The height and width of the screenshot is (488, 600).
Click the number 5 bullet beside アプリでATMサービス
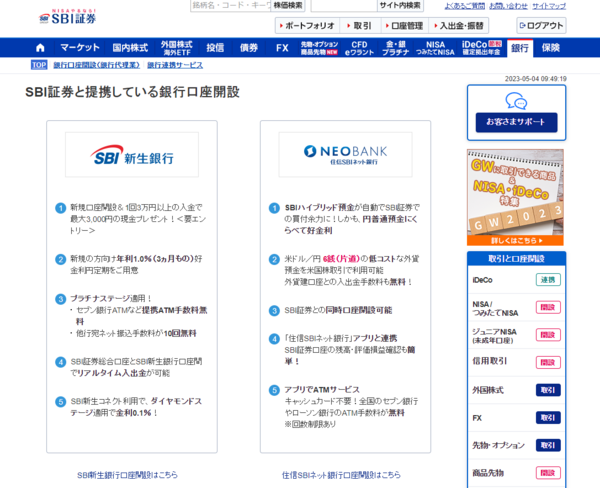point(274,390)
